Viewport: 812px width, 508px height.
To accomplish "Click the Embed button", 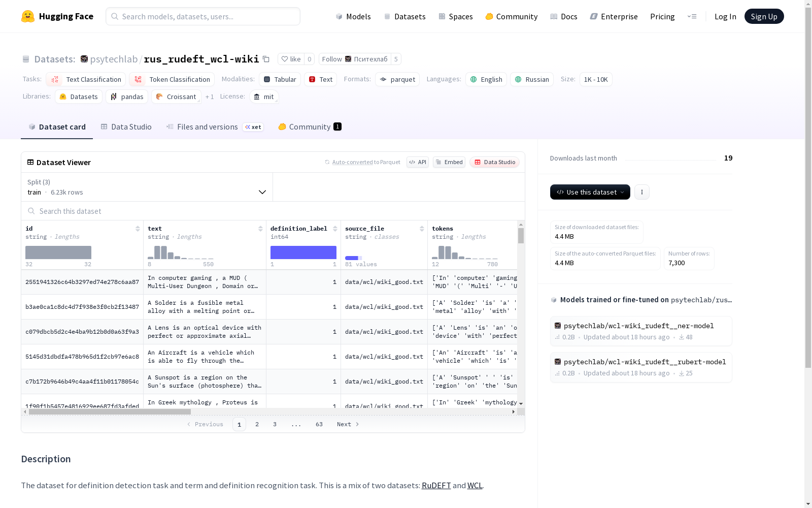I will [449, 162].
